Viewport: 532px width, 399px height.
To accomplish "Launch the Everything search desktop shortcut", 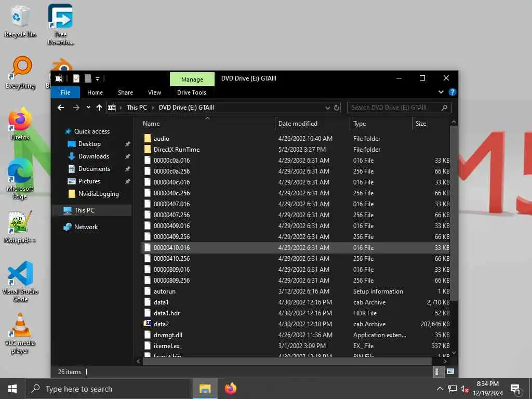I will coord(20,73).
